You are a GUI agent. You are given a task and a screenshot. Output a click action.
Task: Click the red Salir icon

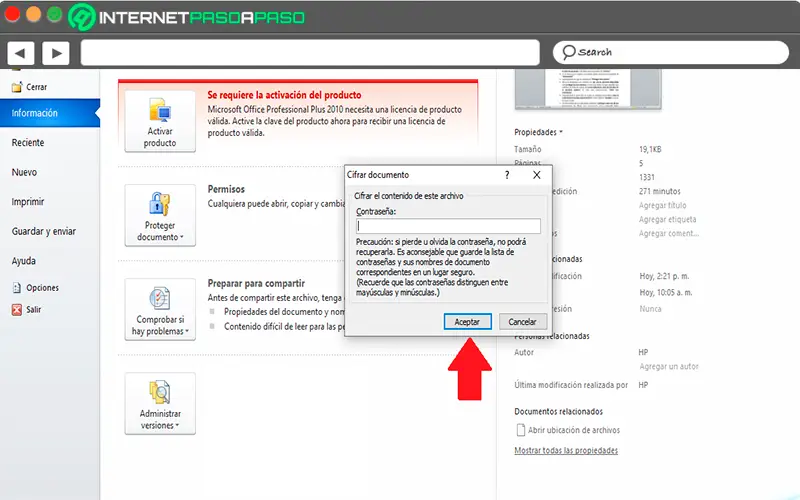[x=17, y=310]
